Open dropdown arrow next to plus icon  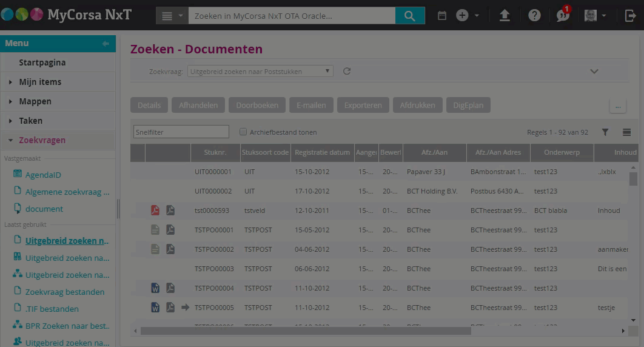pos(477,16)
